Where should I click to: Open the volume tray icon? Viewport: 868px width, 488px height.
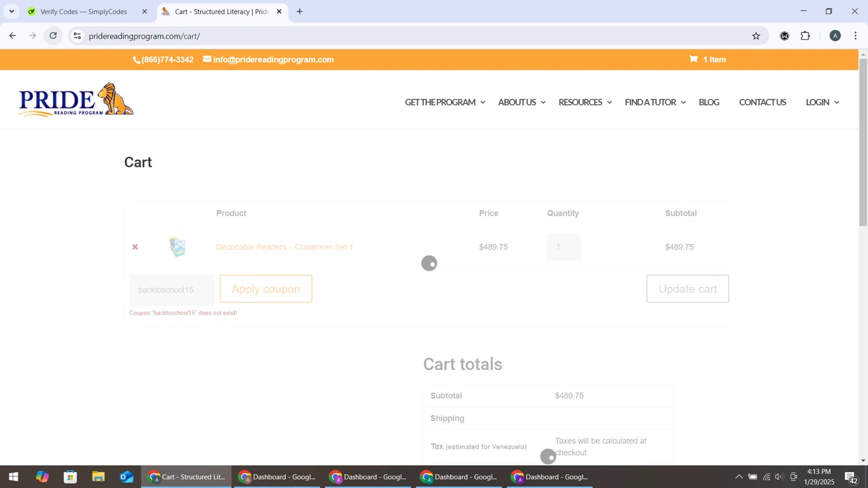(780, 477)
